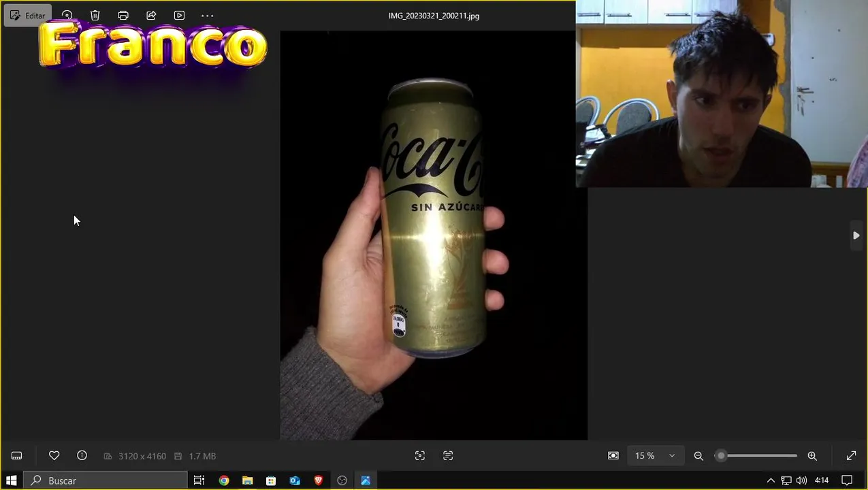This screenshot has width=868, height=490.
Task: Toggle the filmstrip view icon
Action: pos(17,456)
